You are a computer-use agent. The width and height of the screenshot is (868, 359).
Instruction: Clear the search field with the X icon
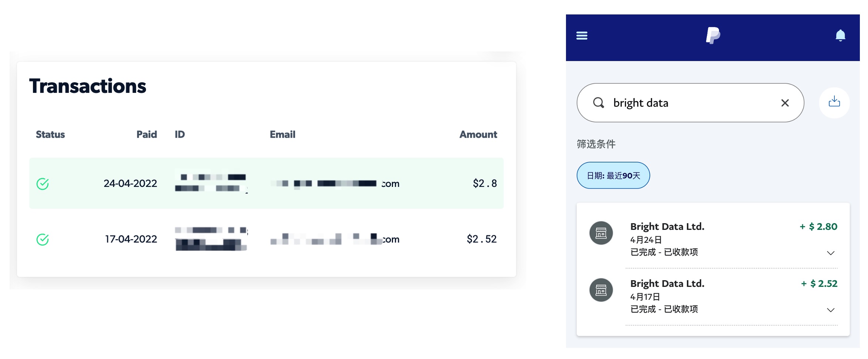[x=785, y=103]
